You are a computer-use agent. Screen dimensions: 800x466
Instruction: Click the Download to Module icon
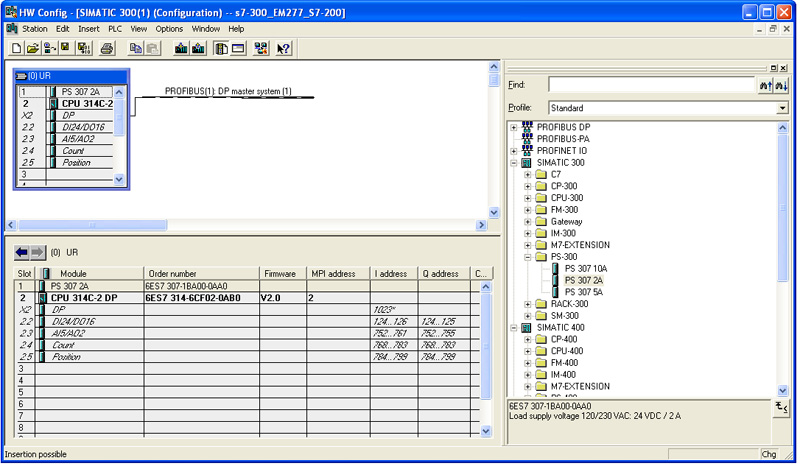[x=181, y=48]
